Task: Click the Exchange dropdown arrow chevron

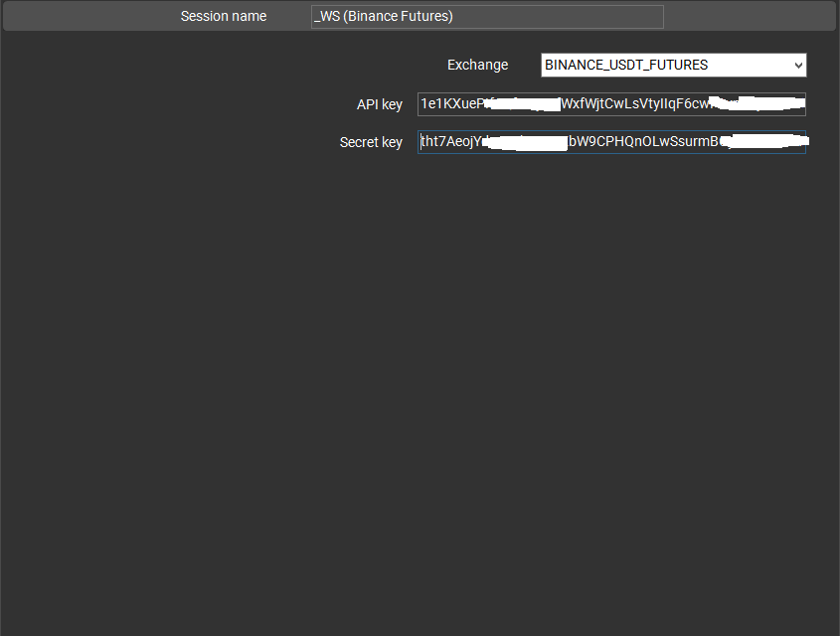Action: point(798,66)
